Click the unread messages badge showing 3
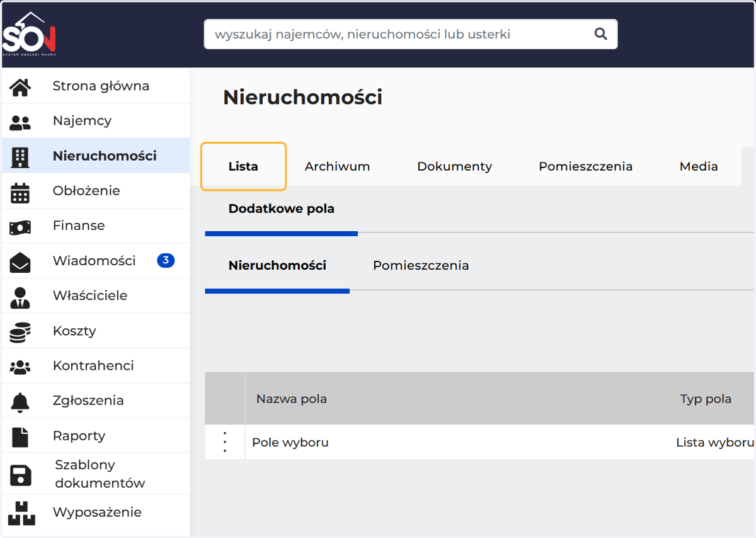 166,260
